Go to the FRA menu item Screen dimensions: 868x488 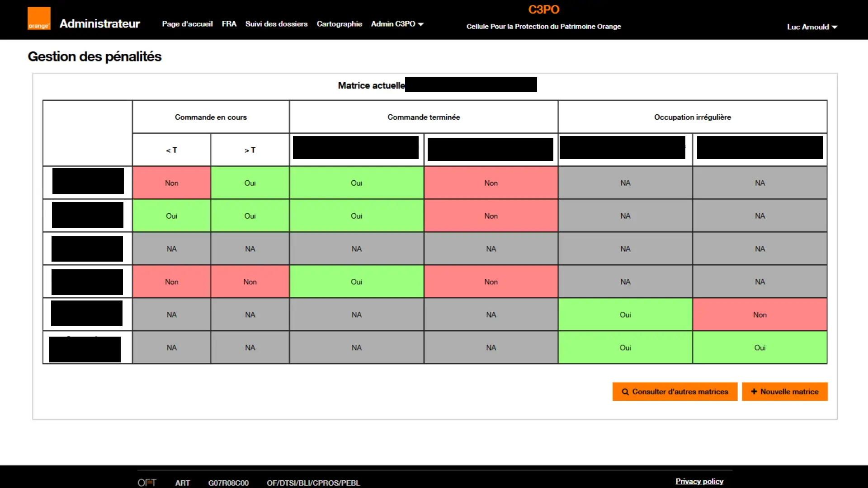[229, 24]
